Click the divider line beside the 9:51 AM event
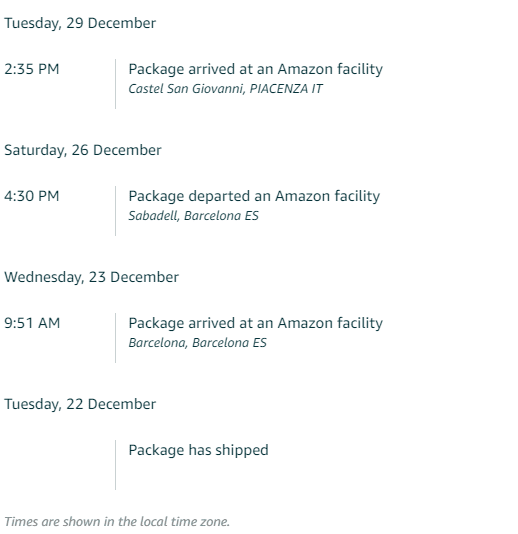The image size is (518, 534). pos(115,338)
